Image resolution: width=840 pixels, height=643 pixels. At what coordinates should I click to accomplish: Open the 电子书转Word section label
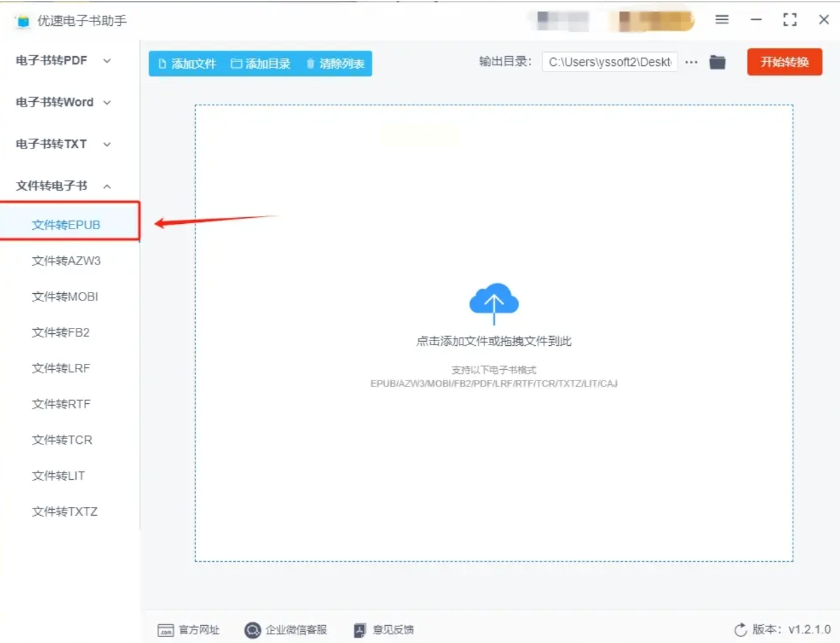click(55, 103)
